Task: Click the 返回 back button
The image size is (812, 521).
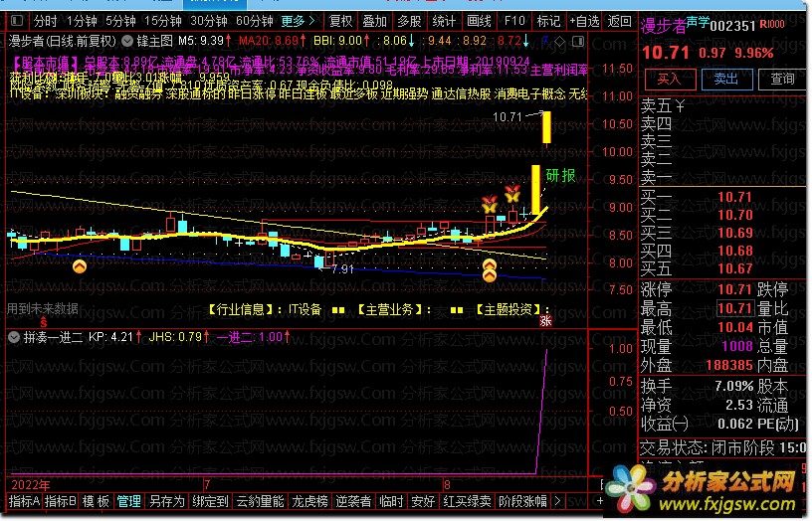Action: coord(619,21)
